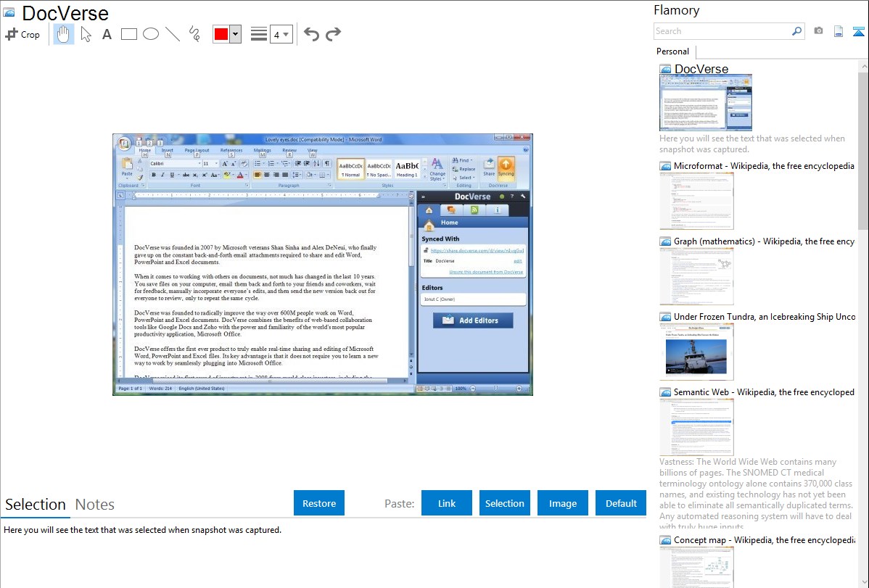Click the document icon beside the camera
Viewport: 869px width, 588px height.
point(839,32)
